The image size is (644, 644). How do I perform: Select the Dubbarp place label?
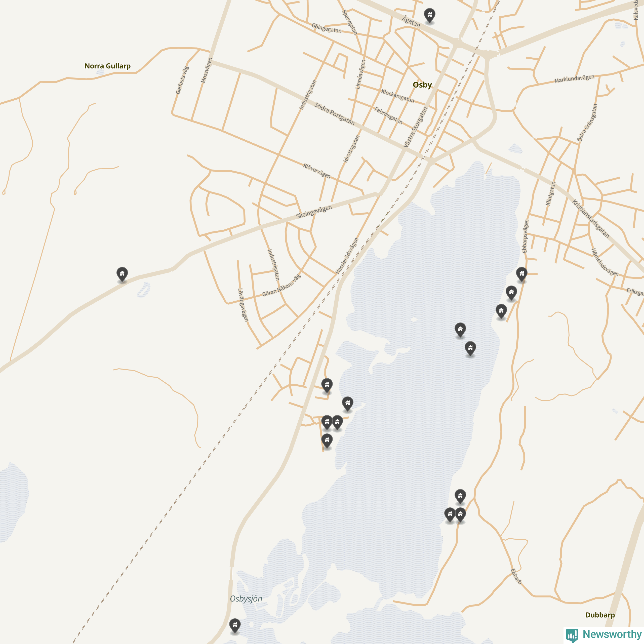[x=600, y=615]
